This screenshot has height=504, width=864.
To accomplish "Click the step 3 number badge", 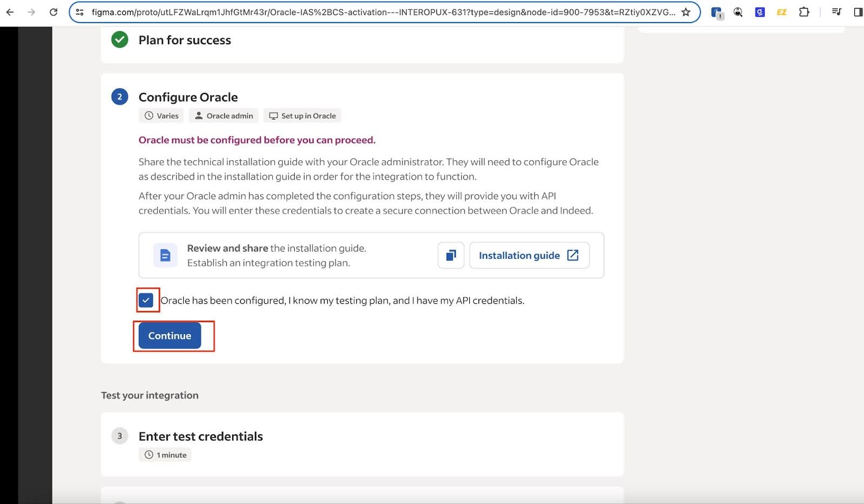I will [x=119, y=436].
